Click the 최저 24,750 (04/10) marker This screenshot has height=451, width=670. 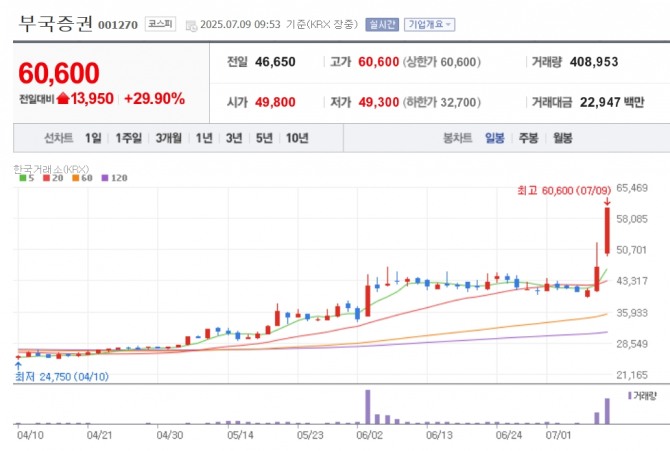click(62, 377)
